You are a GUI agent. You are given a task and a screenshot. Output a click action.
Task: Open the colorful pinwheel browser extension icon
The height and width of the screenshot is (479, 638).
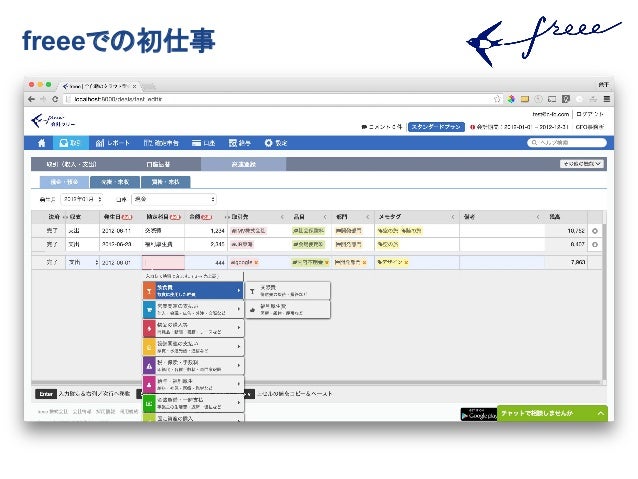tap(511, 99)
